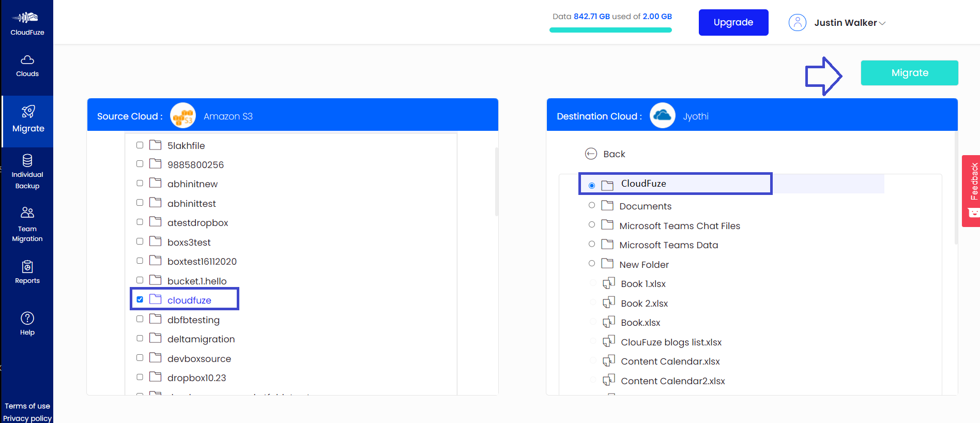Open the Privacy policy link
980x423 pixels.
27,418
